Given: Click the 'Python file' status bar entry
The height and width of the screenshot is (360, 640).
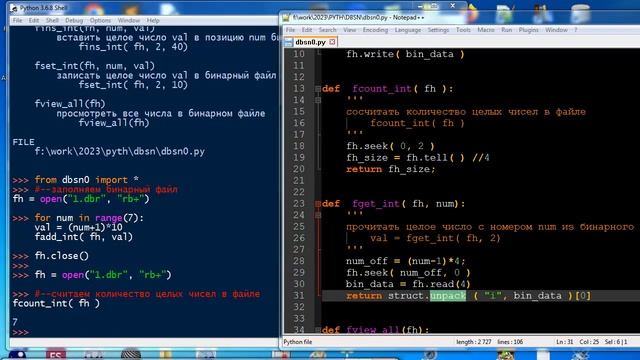Looking at the screenshot, I should (298, 342).
